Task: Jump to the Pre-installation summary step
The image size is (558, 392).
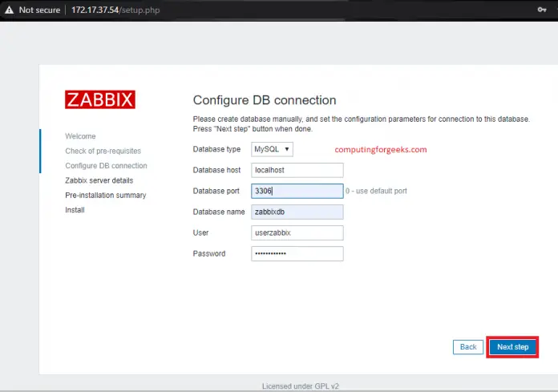Action: point(106,195)
